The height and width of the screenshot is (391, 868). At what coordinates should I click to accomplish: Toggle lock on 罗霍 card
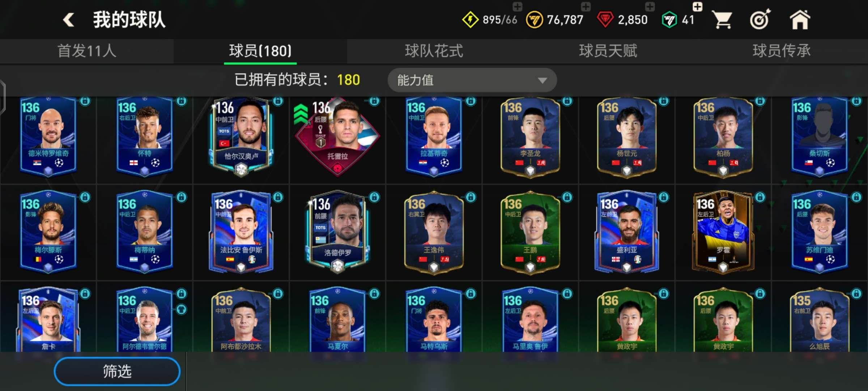[x=760, y=197]
